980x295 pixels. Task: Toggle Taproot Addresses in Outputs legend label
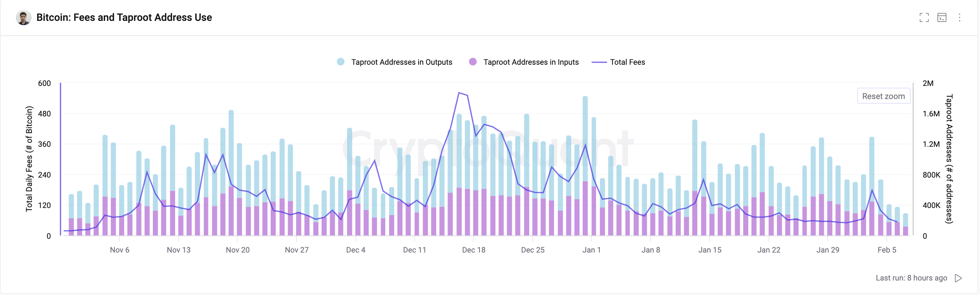pos(402,62)
